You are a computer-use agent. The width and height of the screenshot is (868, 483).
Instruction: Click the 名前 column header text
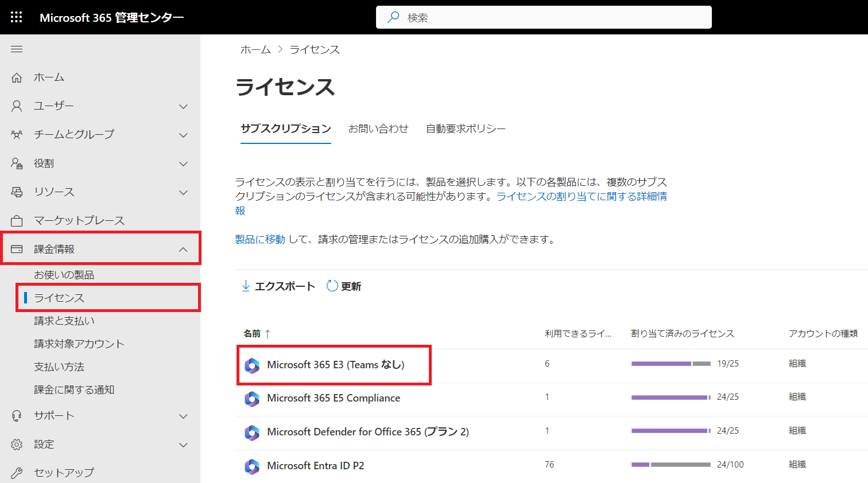click(x=252, y=334)
